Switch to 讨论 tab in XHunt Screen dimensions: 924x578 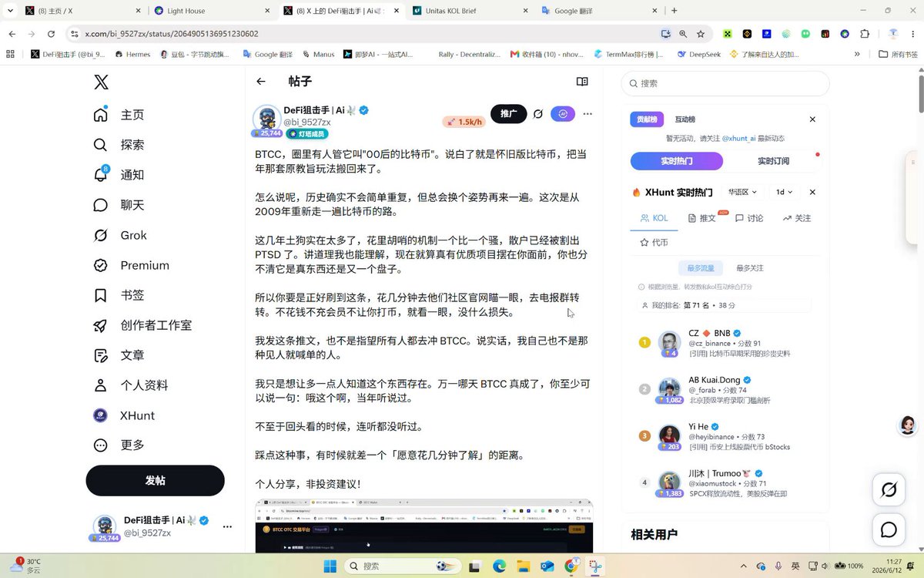click(749, 218)
